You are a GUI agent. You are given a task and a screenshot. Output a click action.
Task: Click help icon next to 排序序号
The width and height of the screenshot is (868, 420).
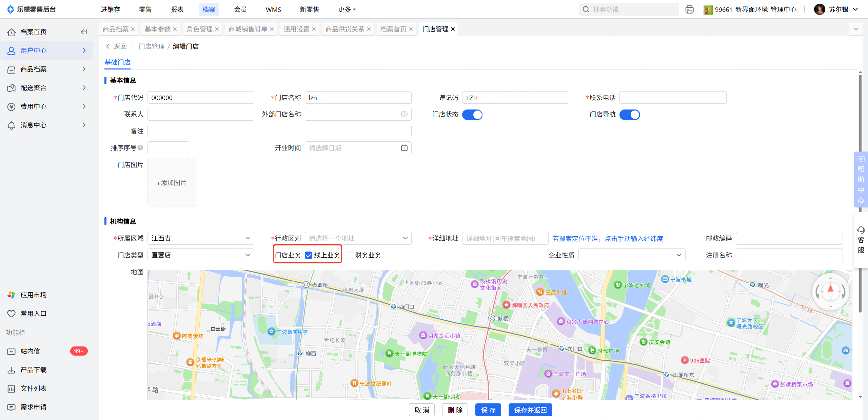coord(140,148)
